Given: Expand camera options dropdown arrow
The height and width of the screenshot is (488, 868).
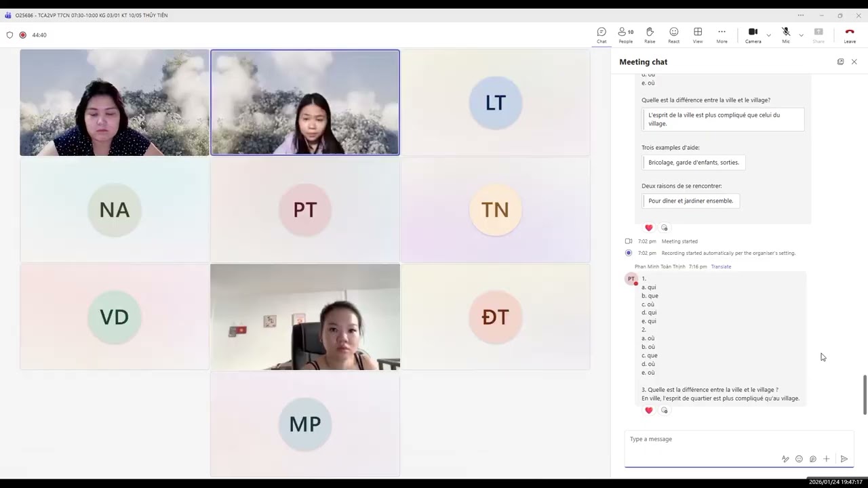Looking at the screenshot, I should point(768,35).
